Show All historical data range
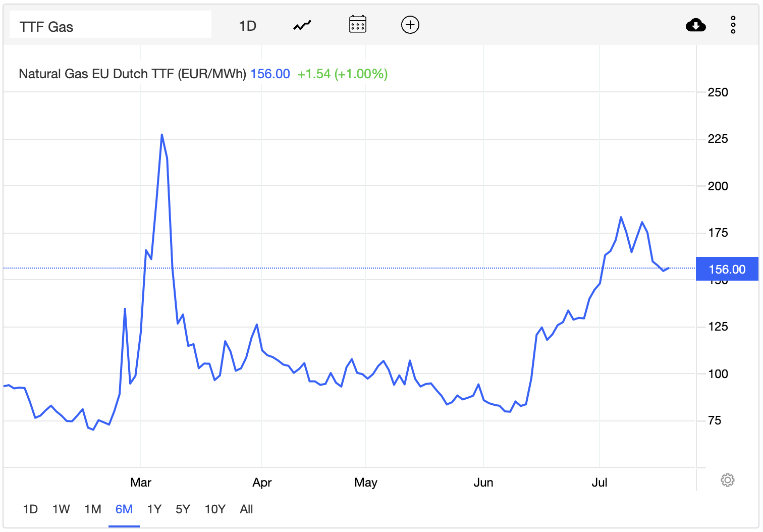 coord(246,509)
